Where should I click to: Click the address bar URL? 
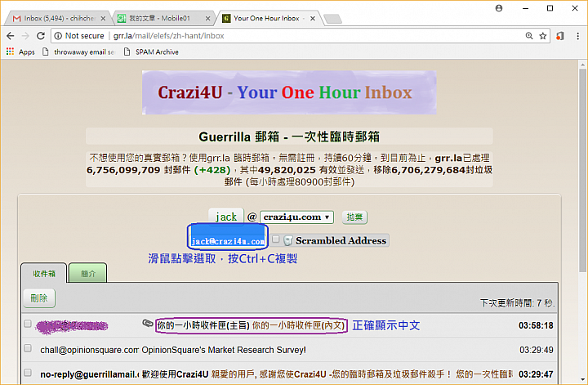coord(169,36)
